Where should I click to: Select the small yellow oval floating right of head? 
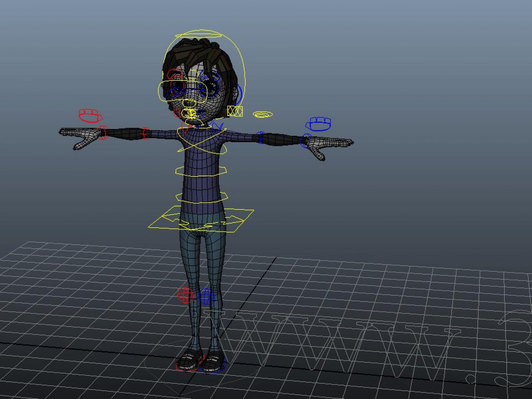click(263, 114)
